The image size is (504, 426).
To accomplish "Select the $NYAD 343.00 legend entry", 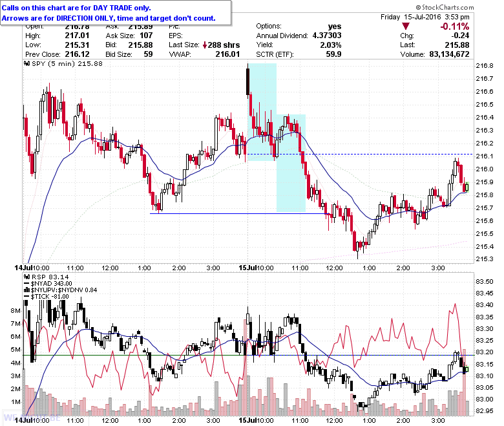I will click(x=52, y=284).
